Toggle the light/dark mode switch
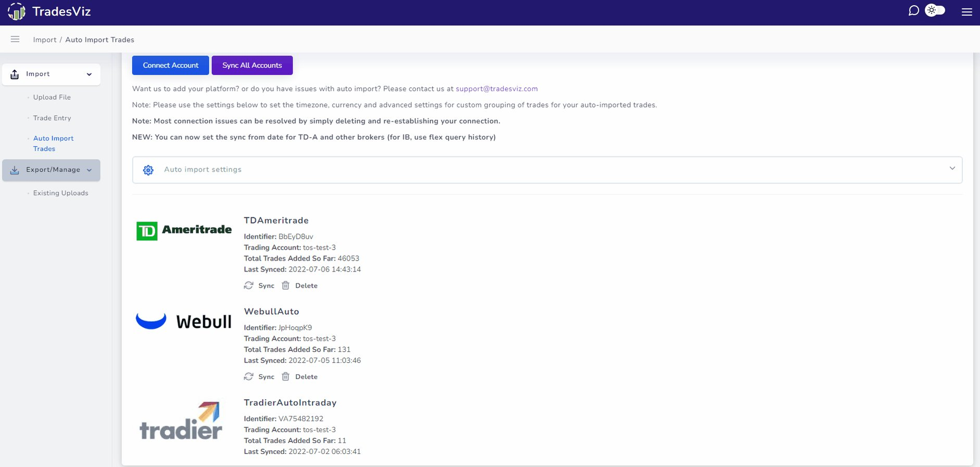 (x=935, y=10)
